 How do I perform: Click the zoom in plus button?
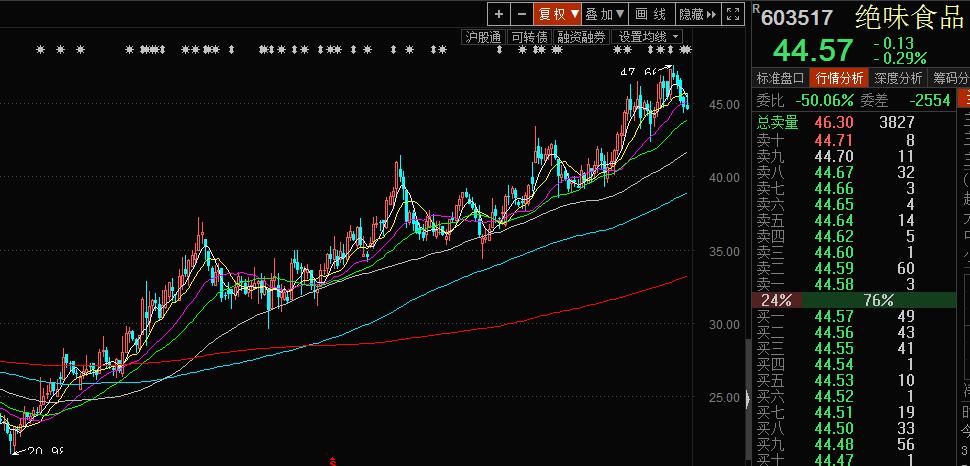pos(500,14)
